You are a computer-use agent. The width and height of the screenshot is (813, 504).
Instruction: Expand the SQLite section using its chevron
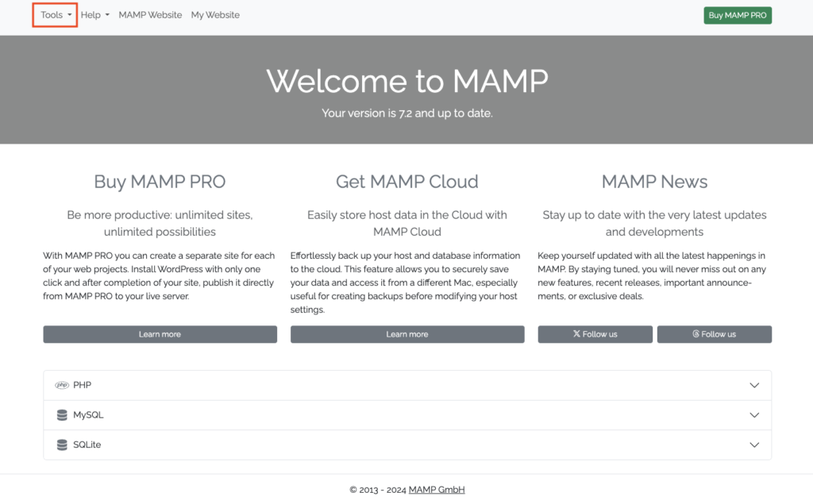coord(754,445)
